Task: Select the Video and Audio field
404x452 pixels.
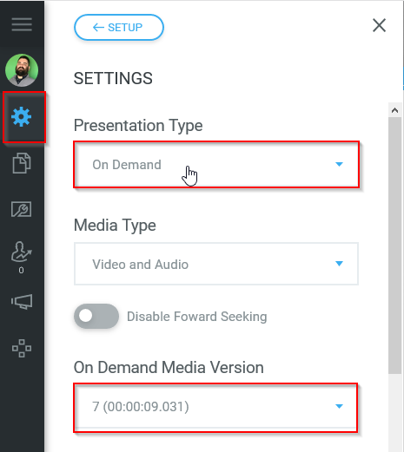Action: click(x=216, y=264)
